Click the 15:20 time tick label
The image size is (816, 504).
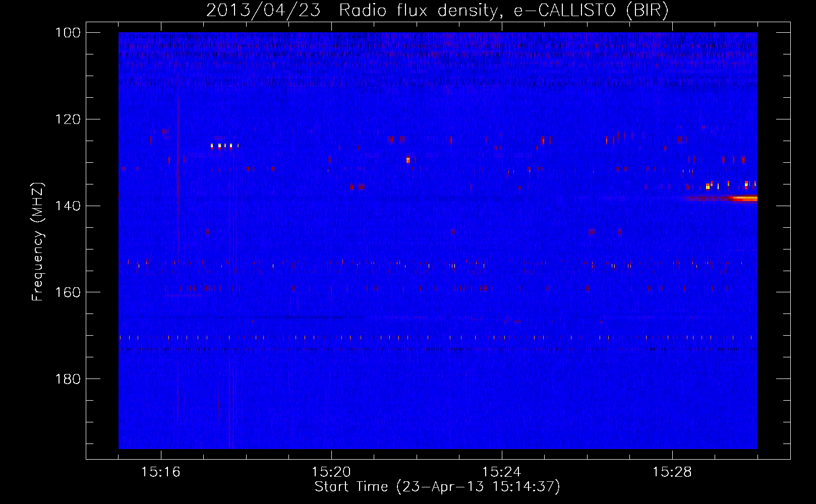point(331,472)
